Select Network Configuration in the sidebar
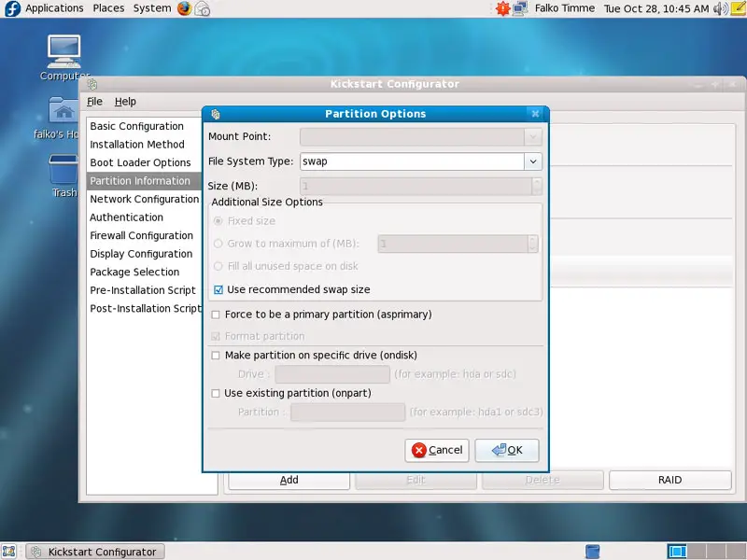Screen dimensions: 747x560 tap(144, 199)
